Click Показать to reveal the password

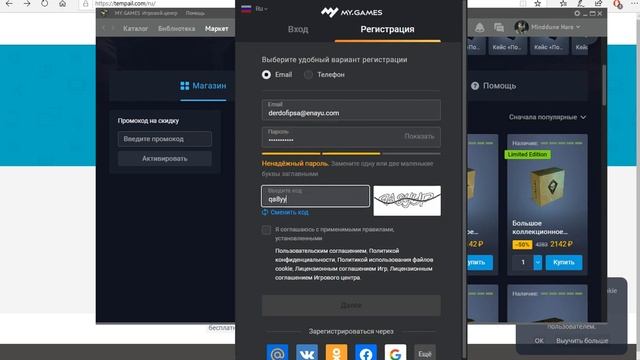pos(419,136)
